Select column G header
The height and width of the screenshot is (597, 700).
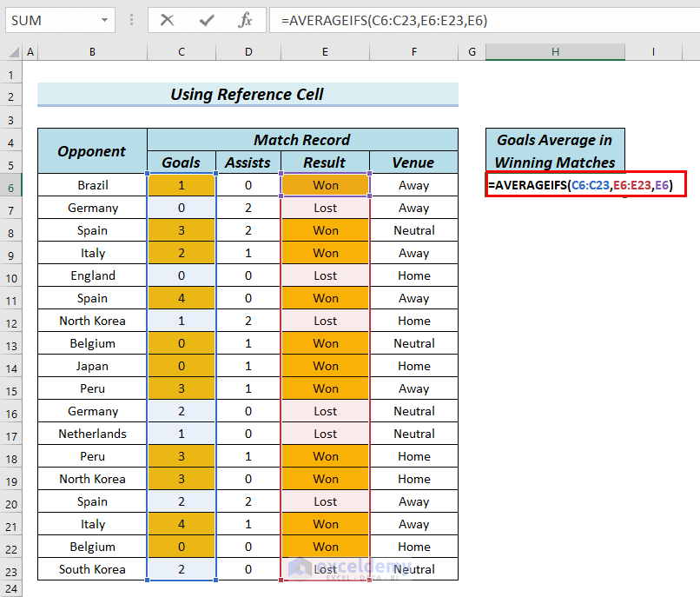click(472, 52)
